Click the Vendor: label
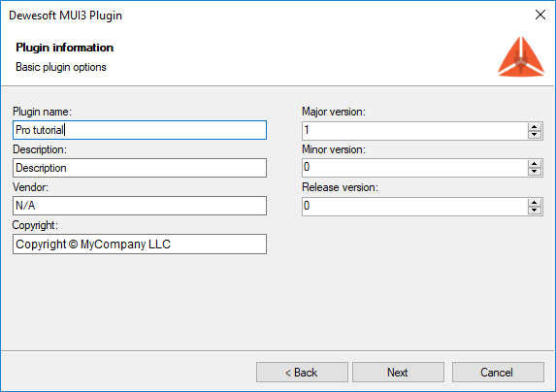 [30, 187]
